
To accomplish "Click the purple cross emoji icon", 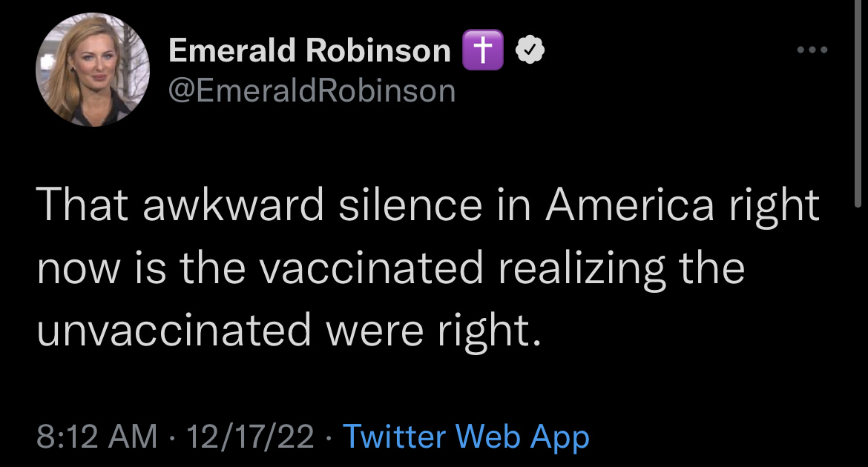I will coord(483,50).
